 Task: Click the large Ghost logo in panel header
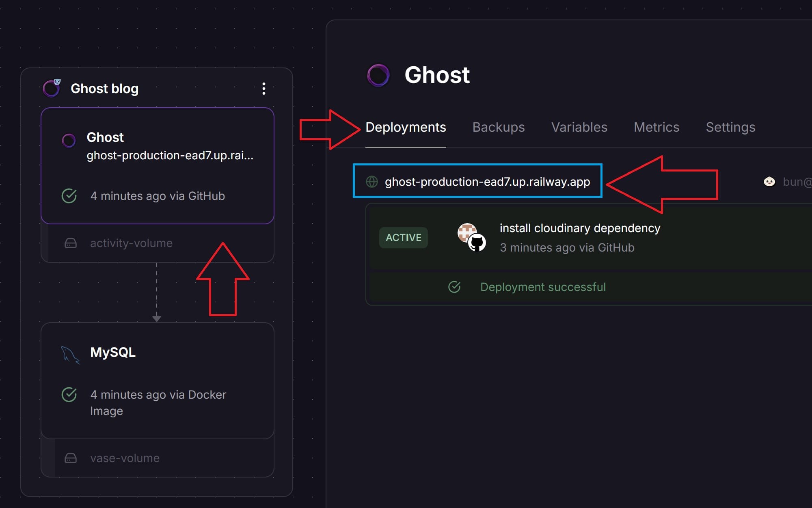coord(378,75)
